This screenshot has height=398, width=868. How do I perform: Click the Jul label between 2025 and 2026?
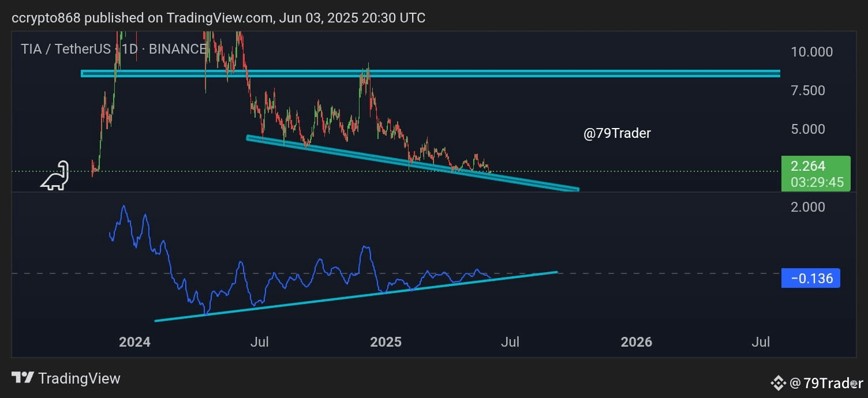510,342
